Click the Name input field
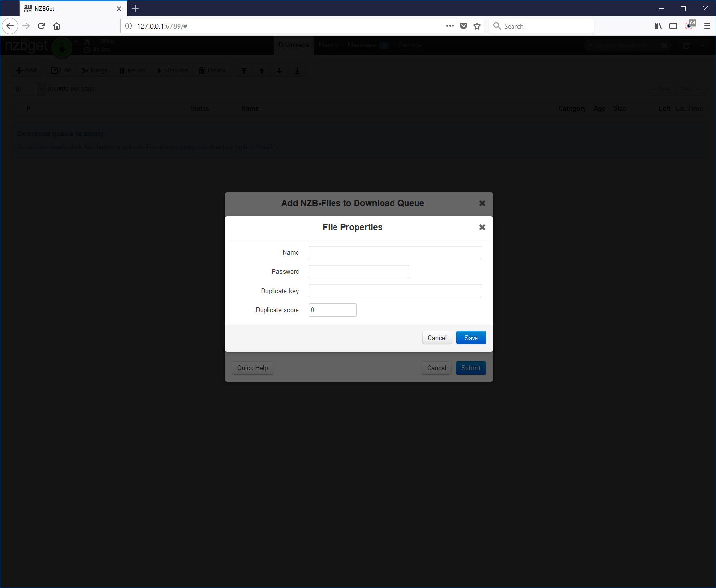This screenshot has height=588, width=716. coord(394,252)
